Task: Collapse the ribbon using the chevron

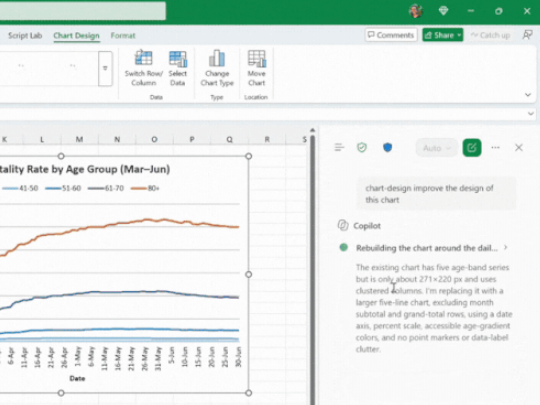Action: coord(528,95)
